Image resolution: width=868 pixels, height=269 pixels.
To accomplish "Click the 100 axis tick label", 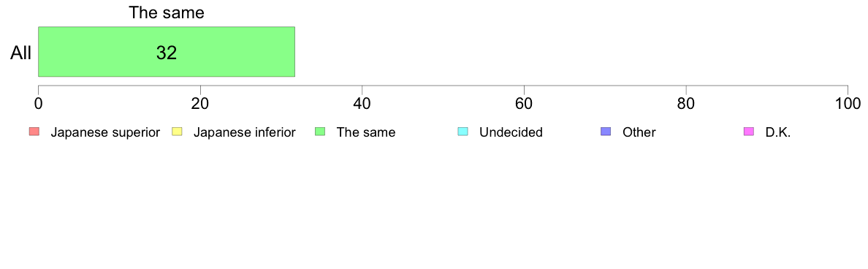I will (848, 104).
